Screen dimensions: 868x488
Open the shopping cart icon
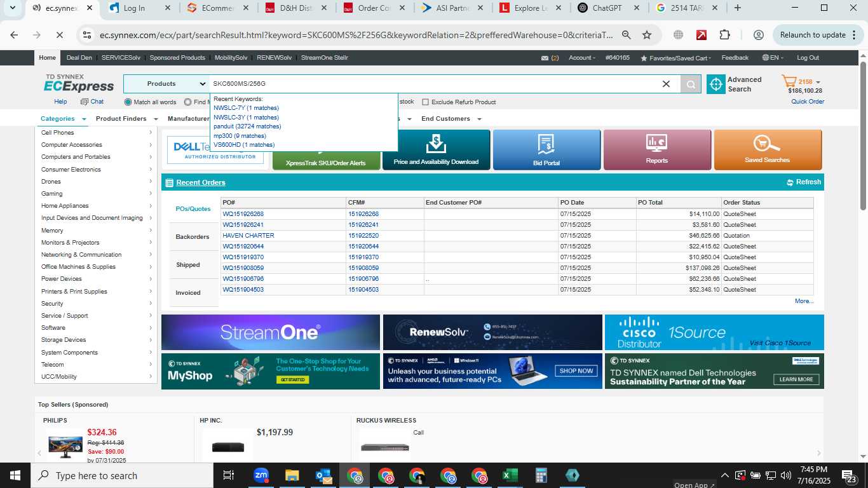[789, 81]
